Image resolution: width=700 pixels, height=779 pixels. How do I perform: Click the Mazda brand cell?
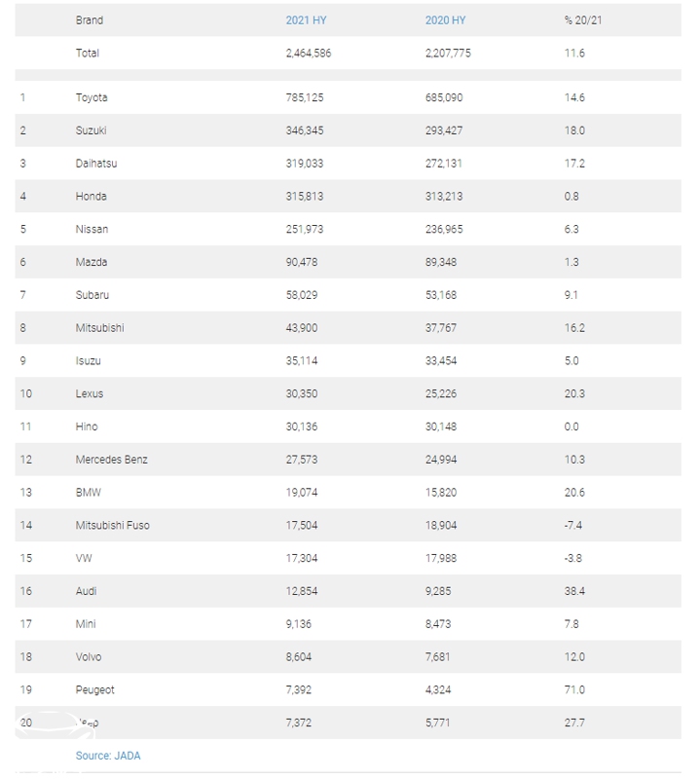pos(92,262)
